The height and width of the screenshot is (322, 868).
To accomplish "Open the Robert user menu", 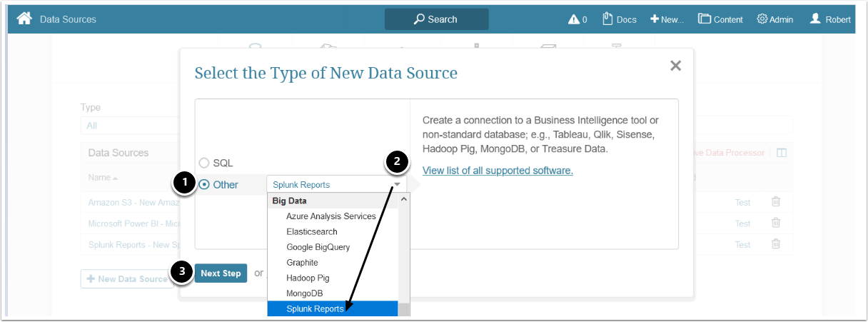I will point(830,19).
